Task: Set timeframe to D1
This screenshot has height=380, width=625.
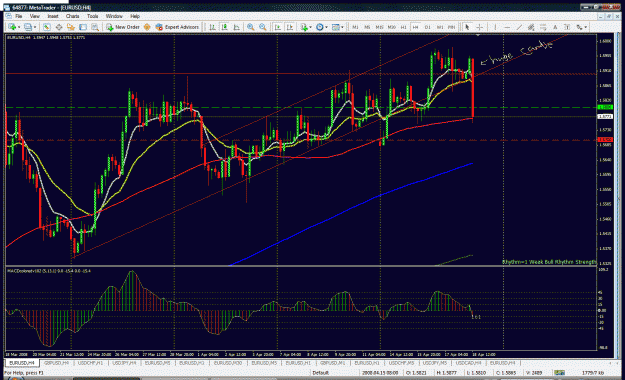Action: click(427, 27)
